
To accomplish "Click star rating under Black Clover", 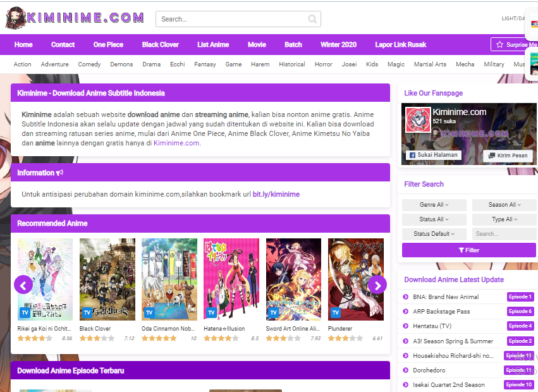I will pyautogui.click(x=97, y=338).
